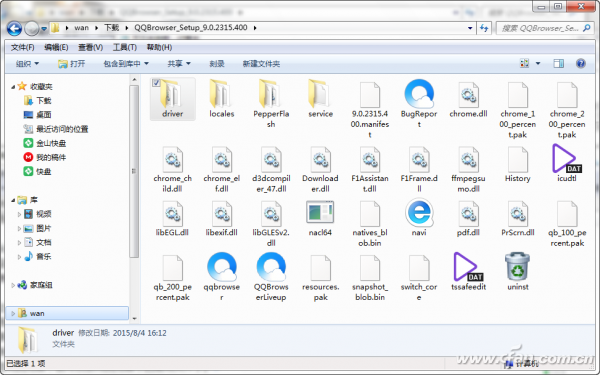Click the 新建文件夹 button
Image resolution: width=600 pixels, height=375 pixels.
[x=261, y=64]
